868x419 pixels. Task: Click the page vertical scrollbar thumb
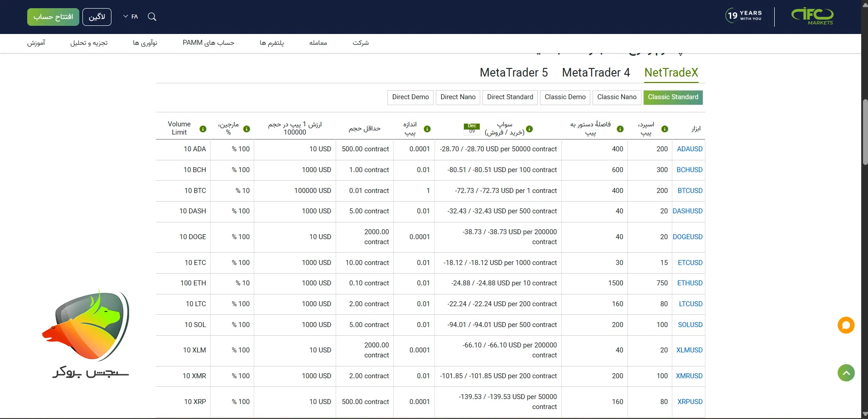(864, 131)
